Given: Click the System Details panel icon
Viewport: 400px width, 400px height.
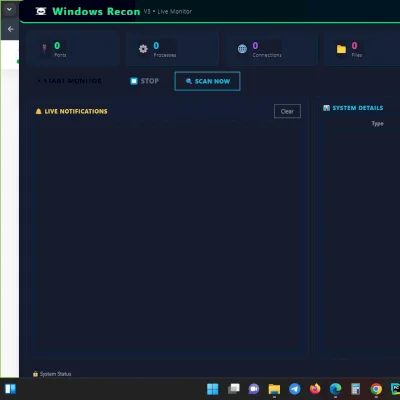Looking at the screenshot, I should 326,108.
